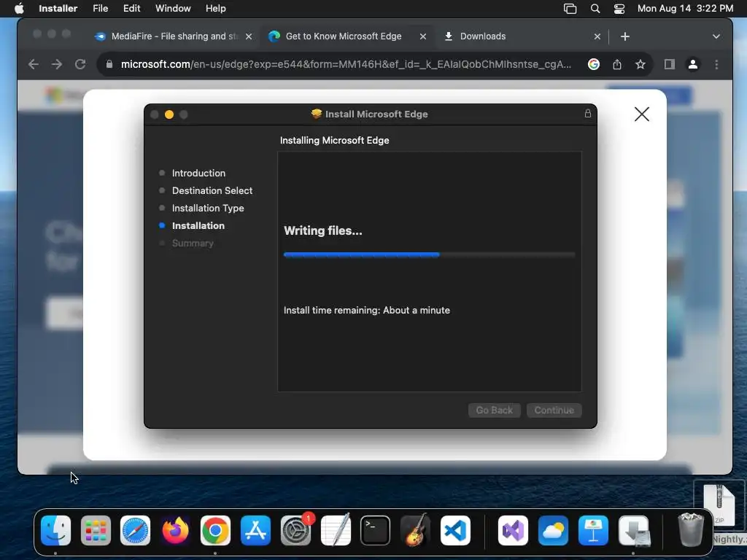Go forward in browser history
This screenshot has width=747, height=560.
pos(57,64)
